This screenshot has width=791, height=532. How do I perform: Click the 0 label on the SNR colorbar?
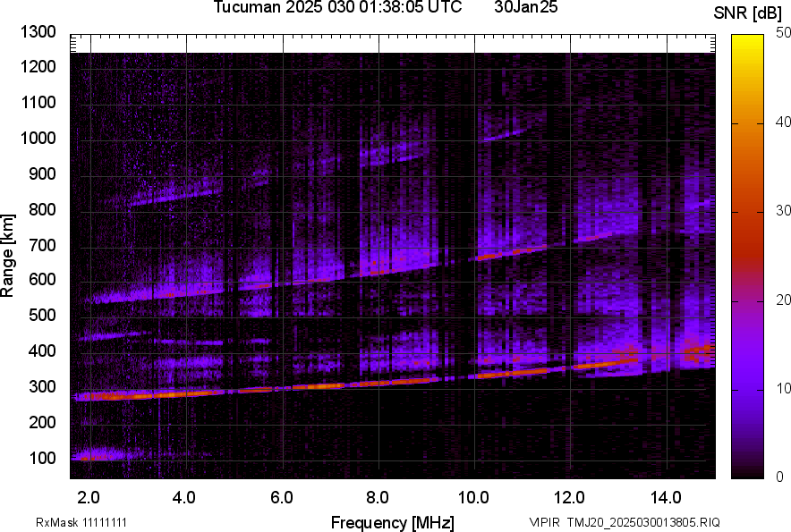point(780,477)
